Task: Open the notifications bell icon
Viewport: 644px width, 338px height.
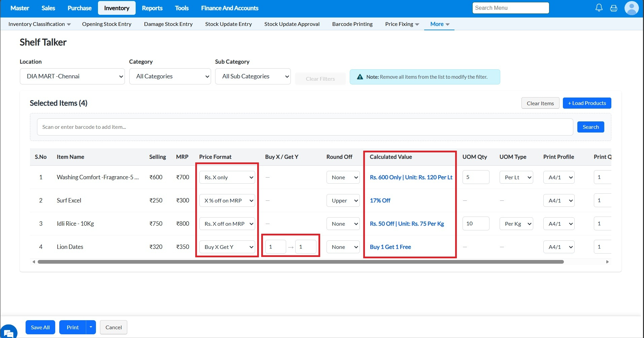Action: (x=599, y=8)
